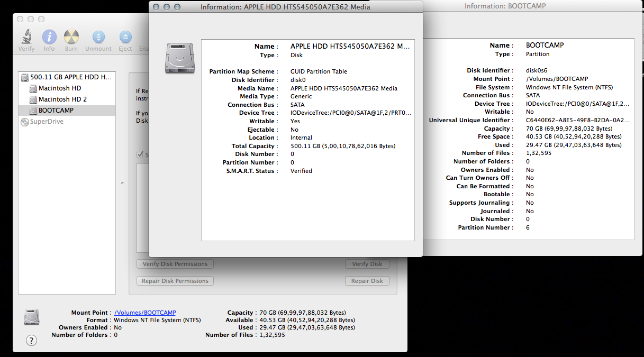644x357 pixels.
Task: Click the Eject toolbar icon
Action: [x=125, y=37]
